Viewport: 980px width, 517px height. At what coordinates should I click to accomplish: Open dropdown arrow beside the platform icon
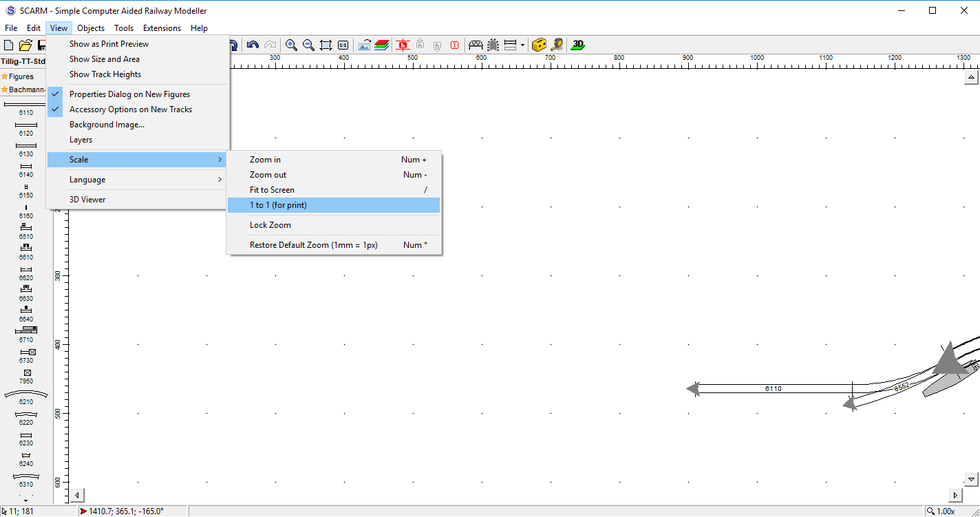point(522,45)
